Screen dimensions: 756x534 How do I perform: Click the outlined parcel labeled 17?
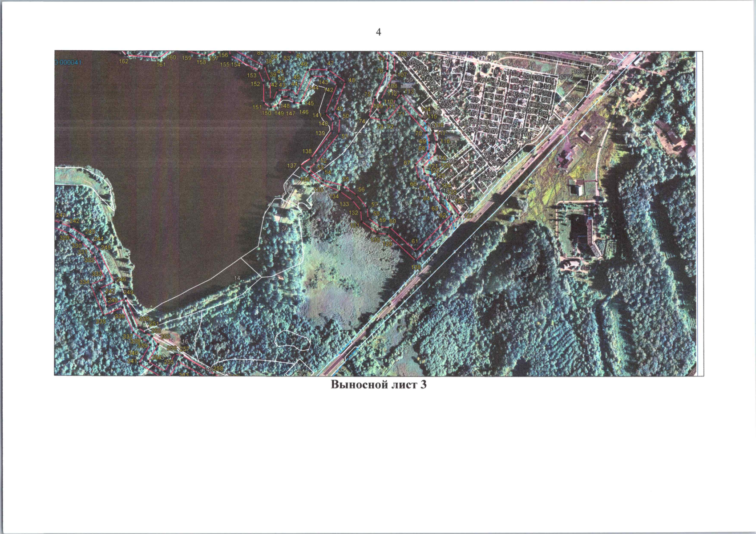click(x=292, y=340)
